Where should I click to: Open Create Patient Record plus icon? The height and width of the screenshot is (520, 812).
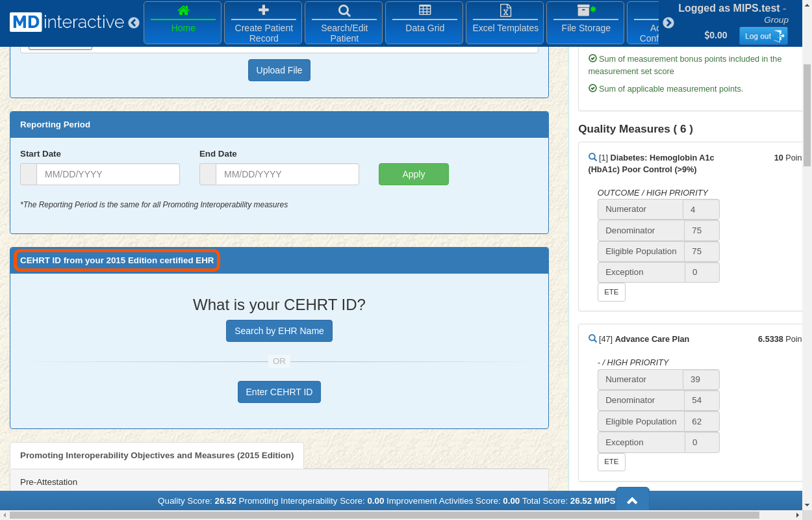click(x=264, y=10)
